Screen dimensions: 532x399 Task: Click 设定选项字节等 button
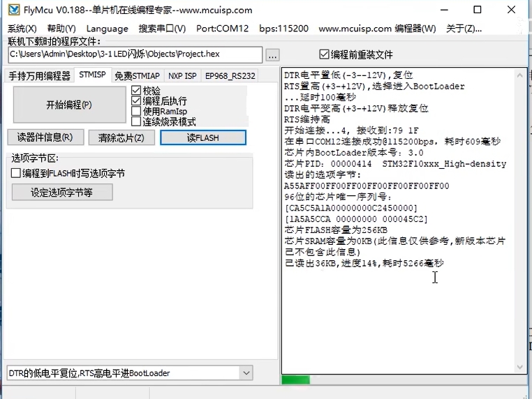pos(62,193)
